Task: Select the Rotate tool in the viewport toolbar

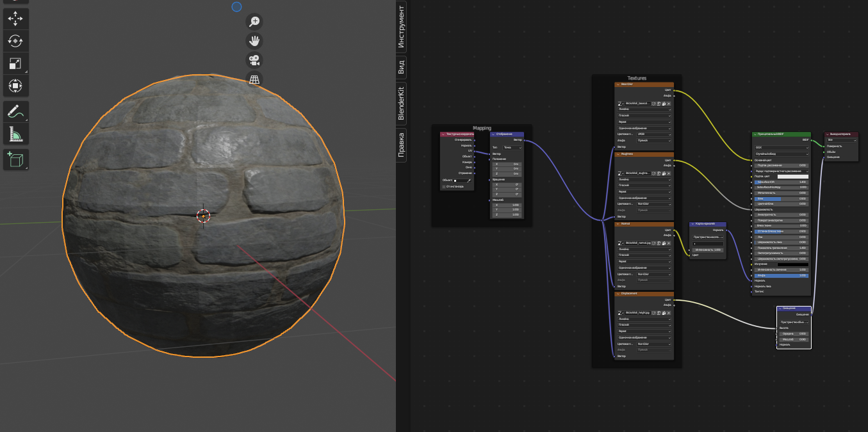Action: pyautogui.click(x=15, y=41)
